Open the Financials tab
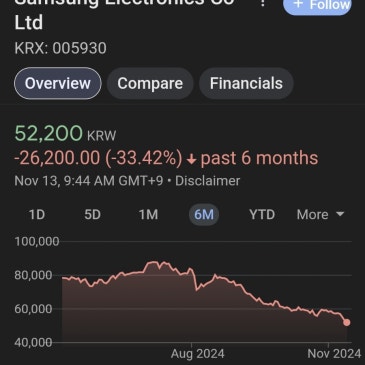The height and width of the screenshot is (365, 365). (x=246, y=83)
